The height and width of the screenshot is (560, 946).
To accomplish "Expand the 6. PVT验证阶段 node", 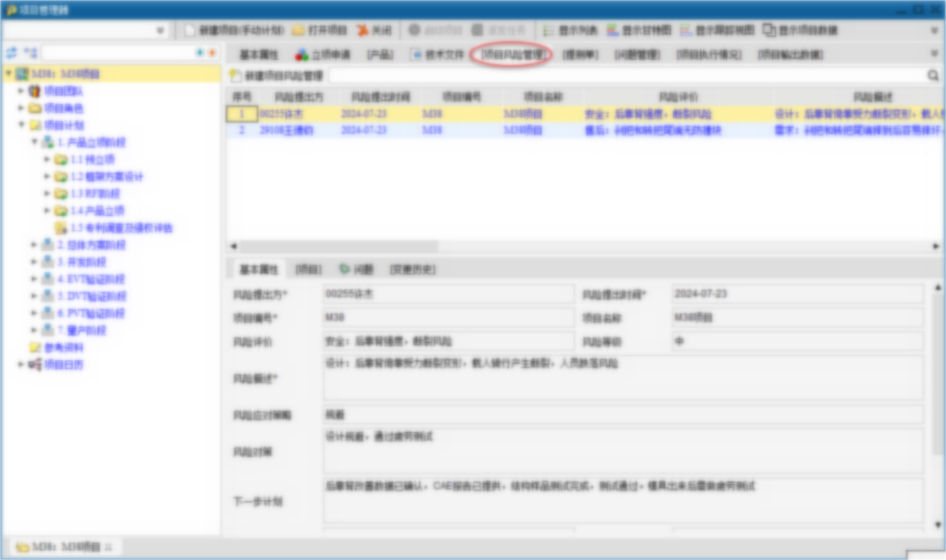I will pos(34,313).
